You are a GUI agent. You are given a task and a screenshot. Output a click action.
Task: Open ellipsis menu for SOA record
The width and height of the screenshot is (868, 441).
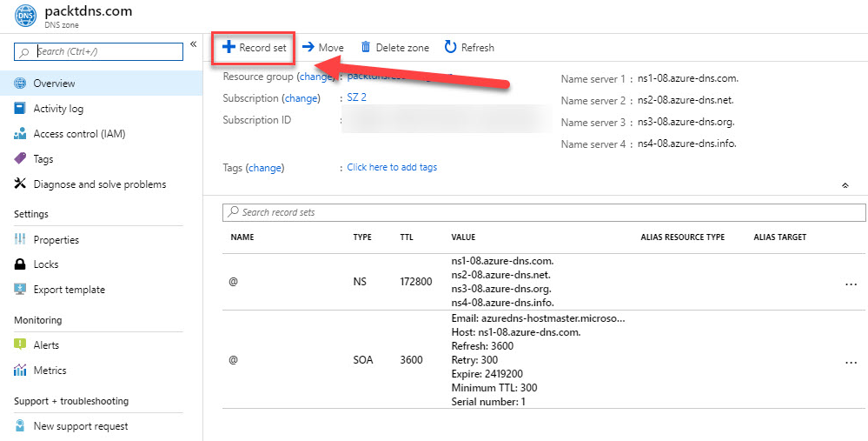pyautogui.click(x=851, y=363)
